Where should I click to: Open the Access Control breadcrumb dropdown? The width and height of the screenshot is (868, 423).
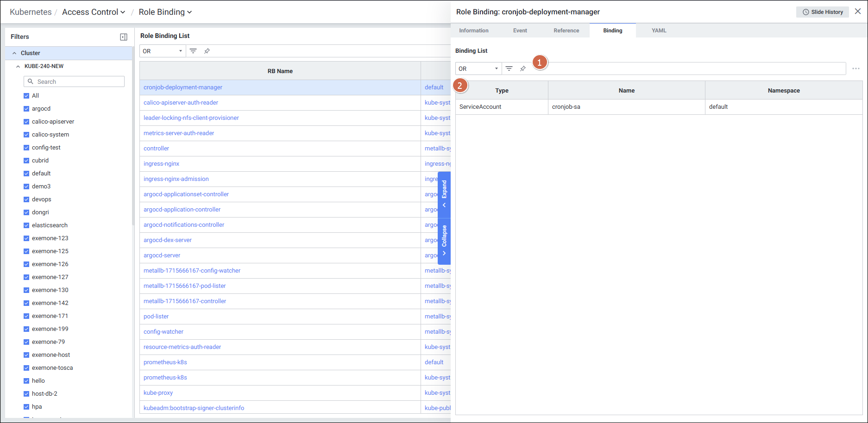[x=94, y=12]
